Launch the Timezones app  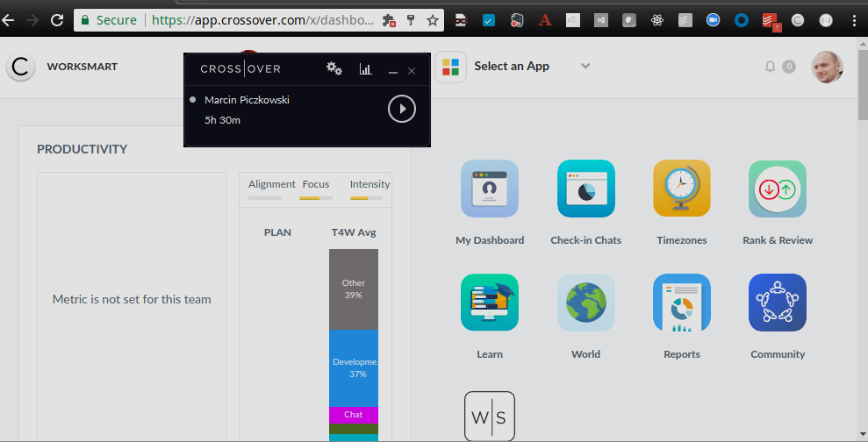click(681, 189)
